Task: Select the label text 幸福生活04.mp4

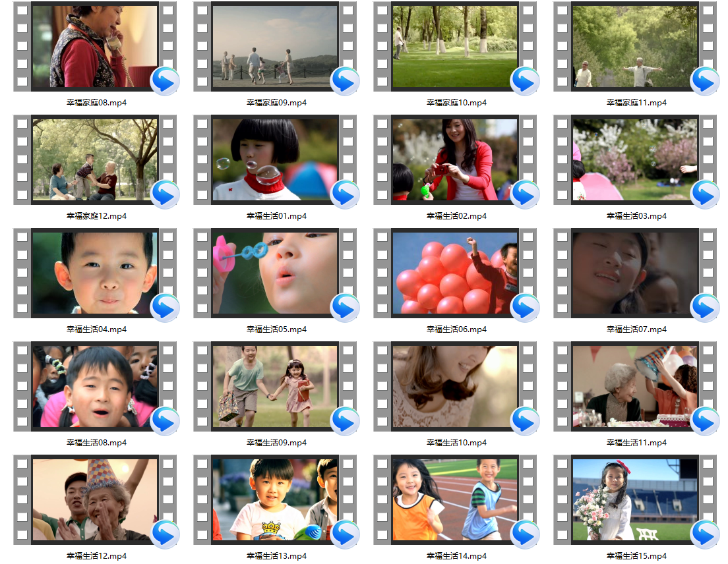Action: [96, 329]
